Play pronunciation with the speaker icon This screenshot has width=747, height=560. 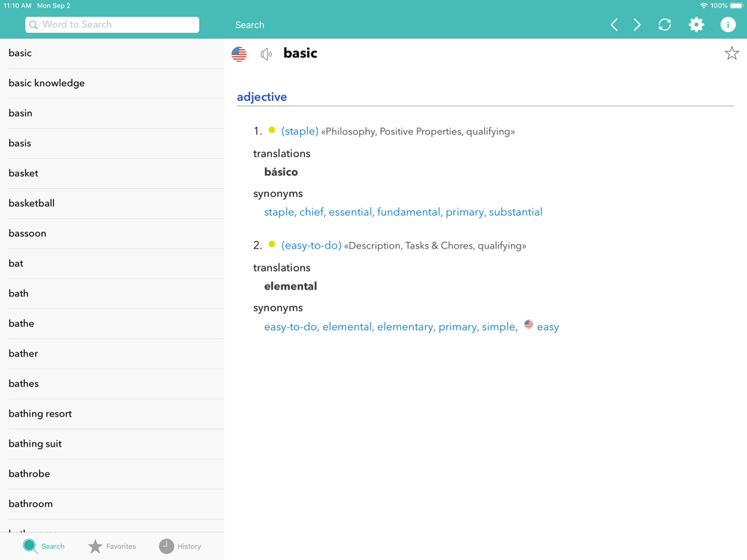(x=266, y=55)
